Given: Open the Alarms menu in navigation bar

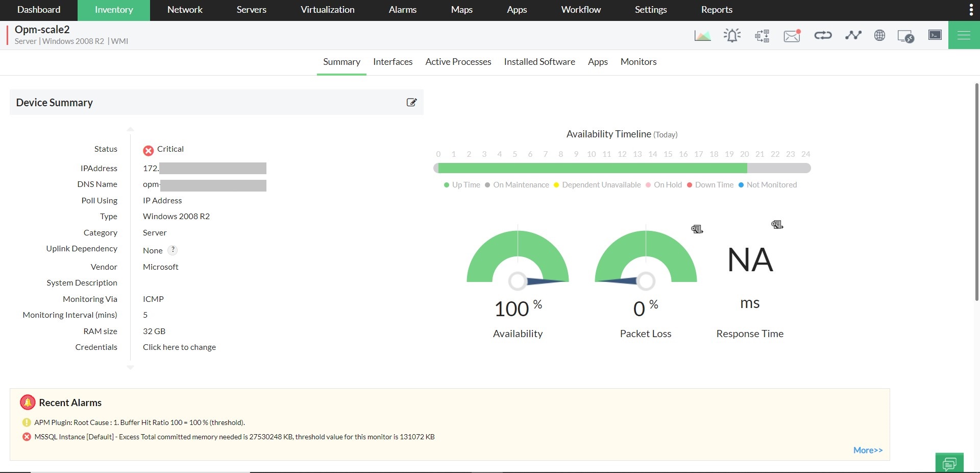Looking at the screenshot, I should pos(402,10).
